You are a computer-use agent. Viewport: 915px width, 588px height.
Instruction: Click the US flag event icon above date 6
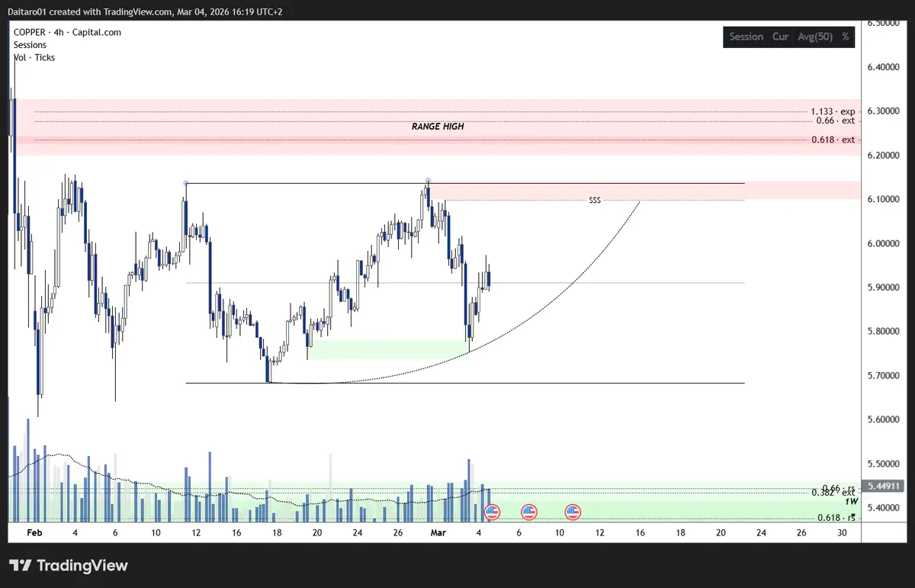pyautogui.click(x=529, y=512)
